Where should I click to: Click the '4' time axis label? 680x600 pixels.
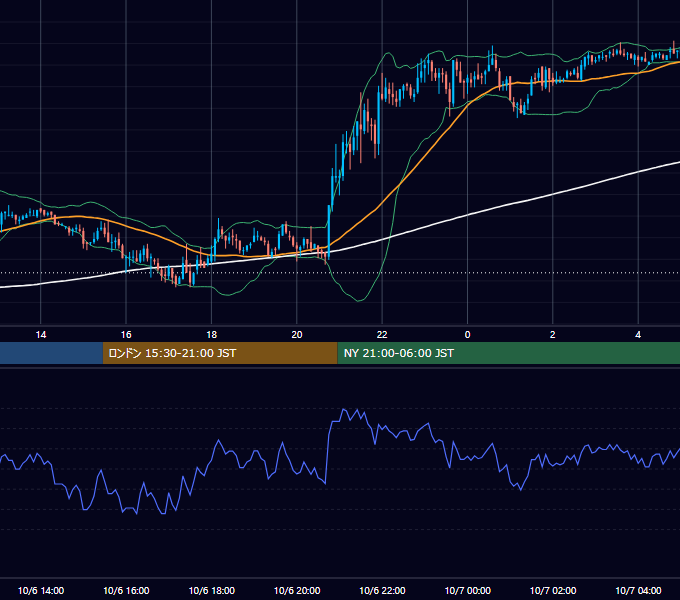tap(638, 335)
